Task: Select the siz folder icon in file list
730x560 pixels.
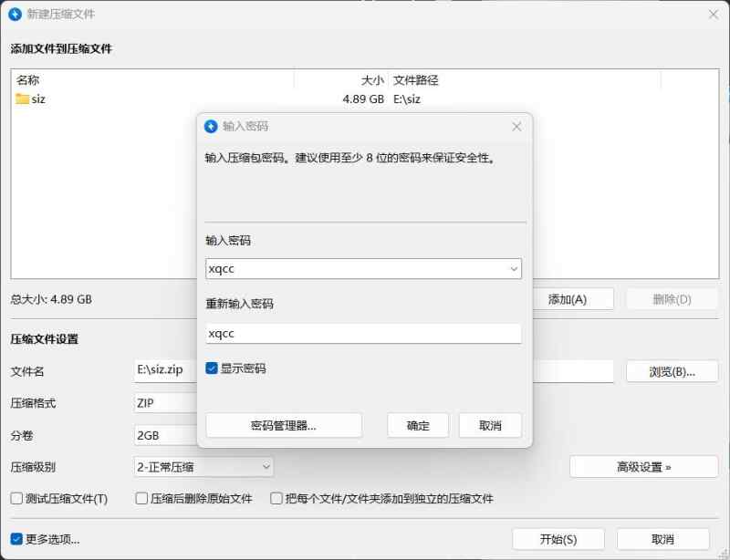Action: point(22,99)
